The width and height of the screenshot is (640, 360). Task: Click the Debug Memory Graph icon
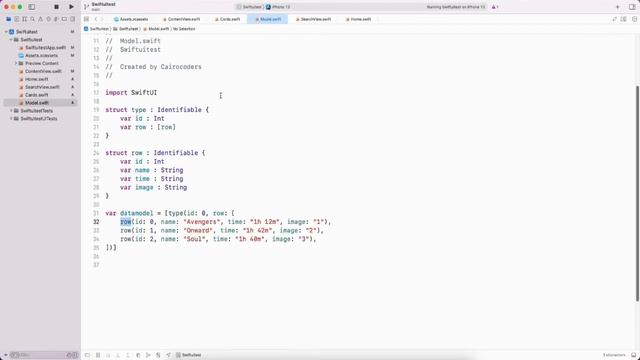click(x=148, y=355)
